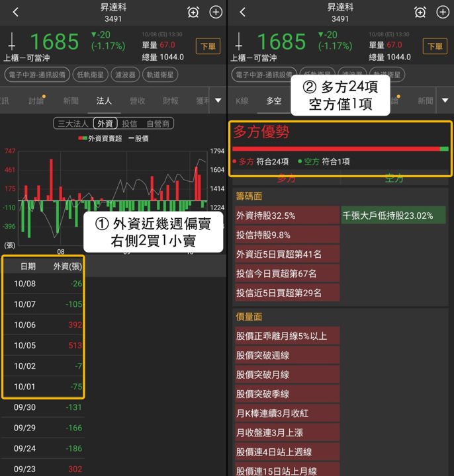Open 月K棒連續3月收紅 item
The image size is (454, 476).
point(287,413)
